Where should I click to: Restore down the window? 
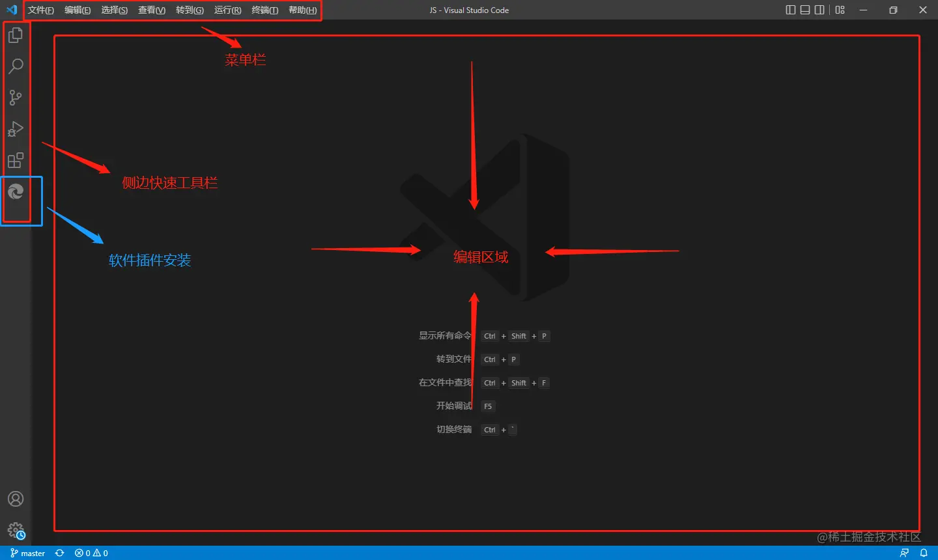click(893, 10)
